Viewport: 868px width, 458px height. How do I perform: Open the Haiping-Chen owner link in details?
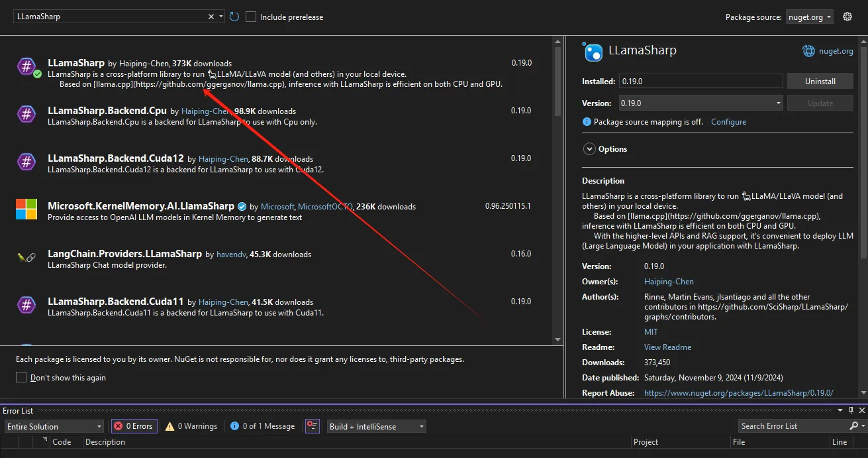(x=669, y=282)
